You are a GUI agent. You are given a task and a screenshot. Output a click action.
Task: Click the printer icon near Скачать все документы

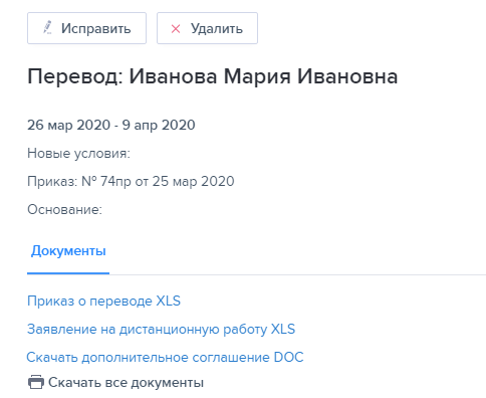coord(36,382)
